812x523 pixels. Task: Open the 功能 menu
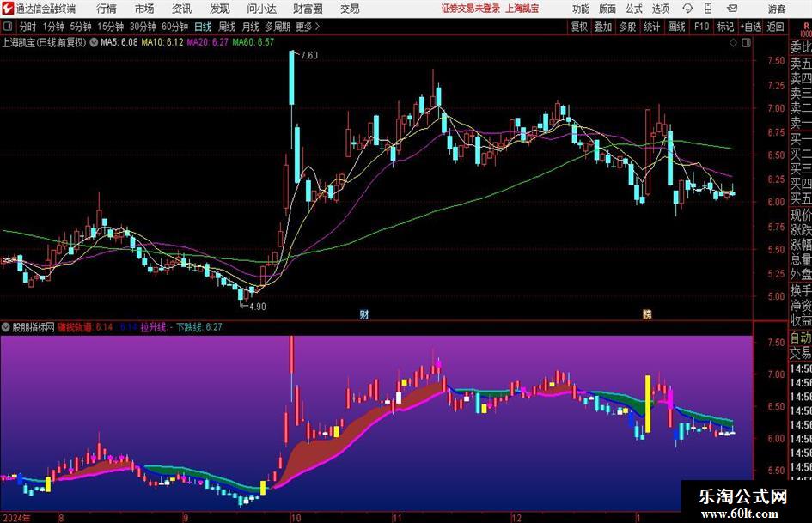581,9
